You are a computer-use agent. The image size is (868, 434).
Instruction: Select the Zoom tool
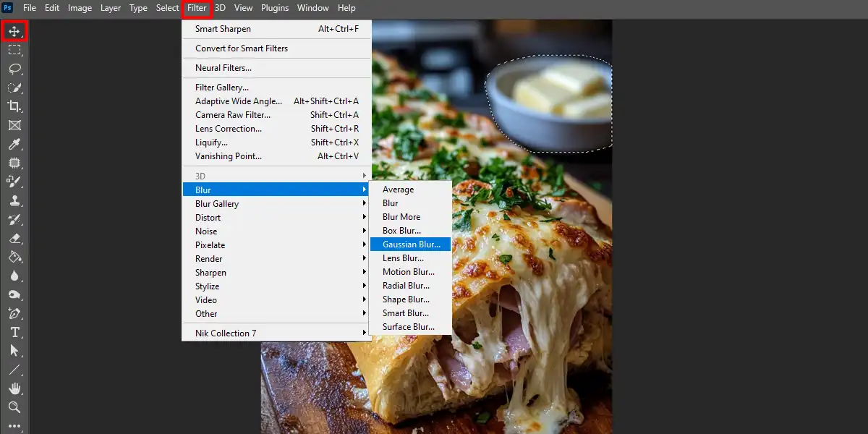pyautogui.click(x=14, y=407)
